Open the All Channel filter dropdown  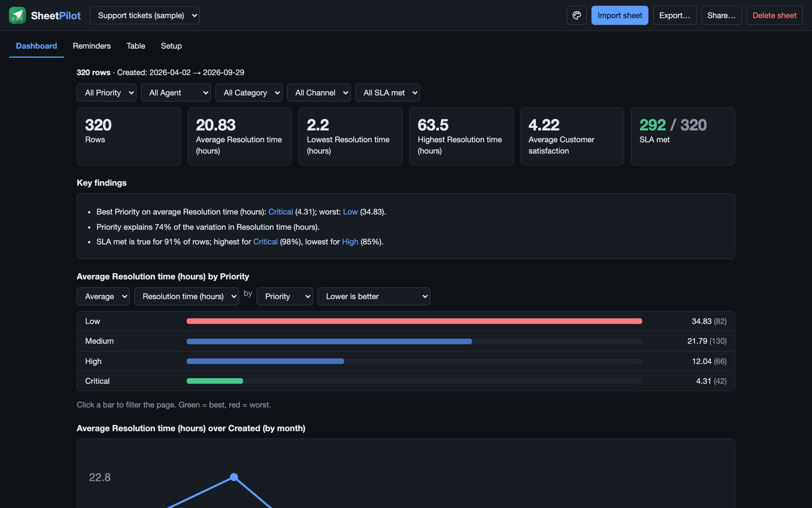coord(318,93)
